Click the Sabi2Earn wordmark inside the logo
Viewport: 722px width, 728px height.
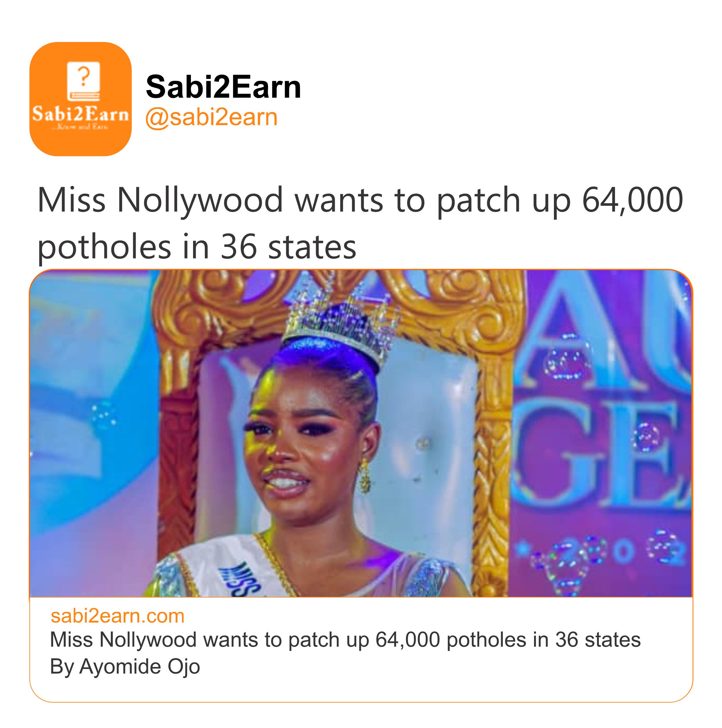click(x=80, y=114)
